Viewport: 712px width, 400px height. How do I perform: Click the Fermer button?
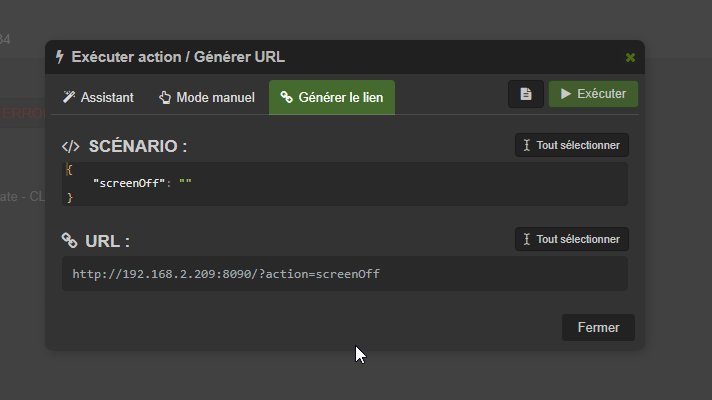coord(598,327)
